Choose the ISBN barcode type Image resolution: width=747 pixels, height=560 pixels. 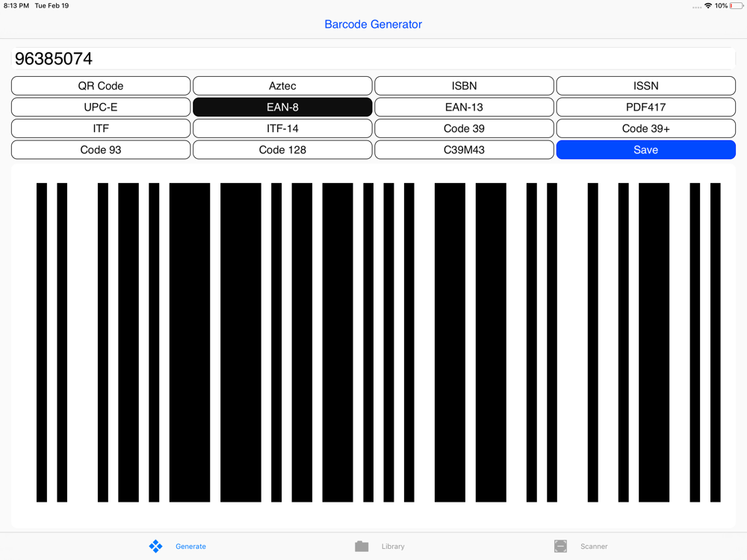pyautogui.click(x=464, y=86)
